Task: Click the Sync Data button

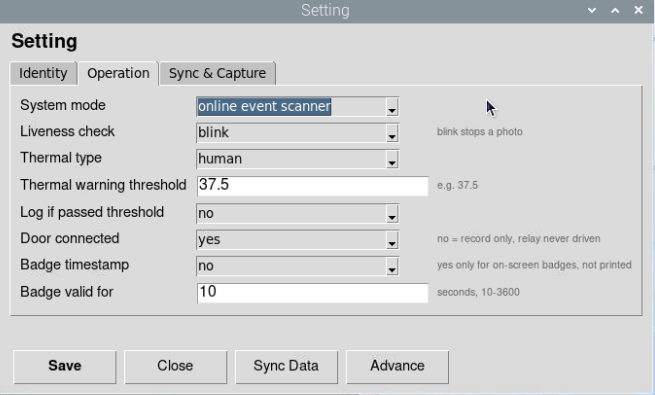Action: point(286,366)
